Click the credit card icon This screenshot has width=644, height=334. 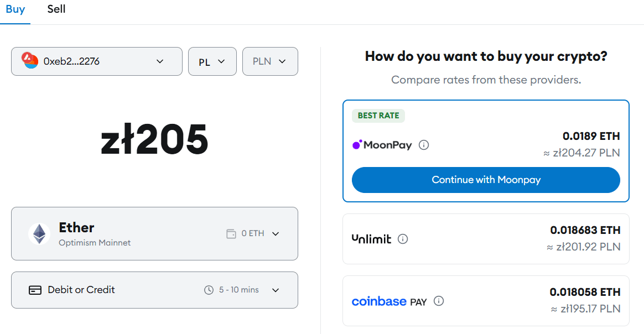[x=35, y=290]
